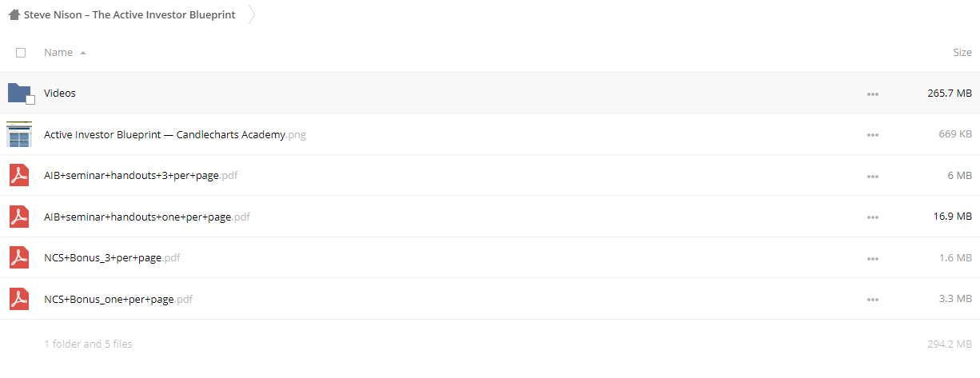Tick the checkbox on Videos folder icon
This screenshot has height=378, width=980.
pos(30,100)
